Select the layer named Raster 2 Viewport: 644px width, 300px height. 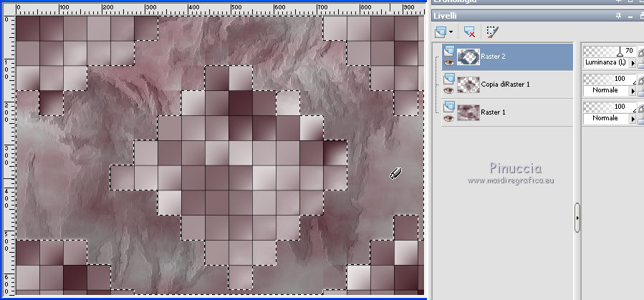(493, 57)
